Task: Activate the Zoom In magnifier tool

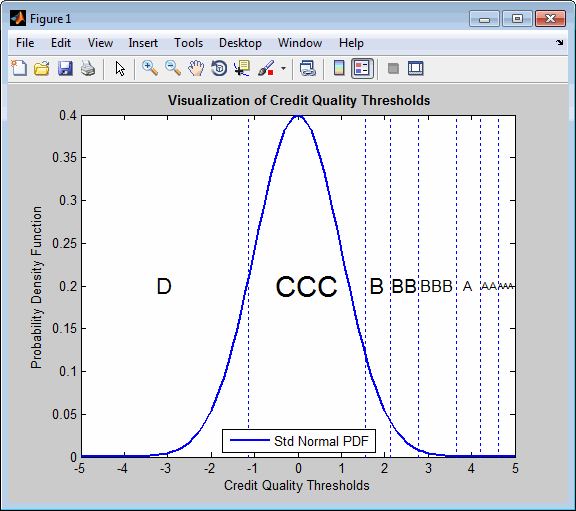Action: pyautogui.click(x=150, y=68)
